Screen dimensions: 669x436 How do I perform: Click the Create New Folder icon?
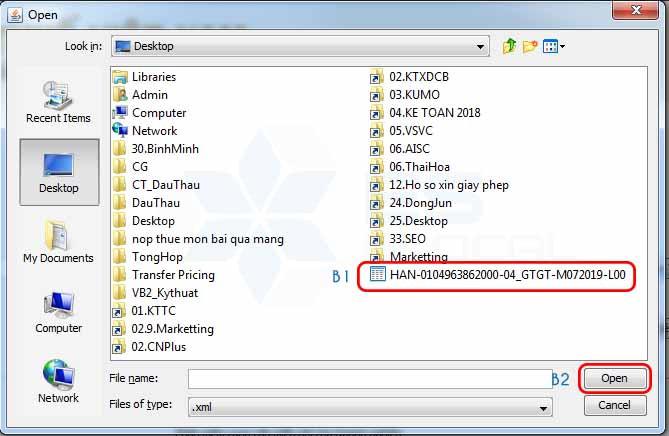click(530, 46)
